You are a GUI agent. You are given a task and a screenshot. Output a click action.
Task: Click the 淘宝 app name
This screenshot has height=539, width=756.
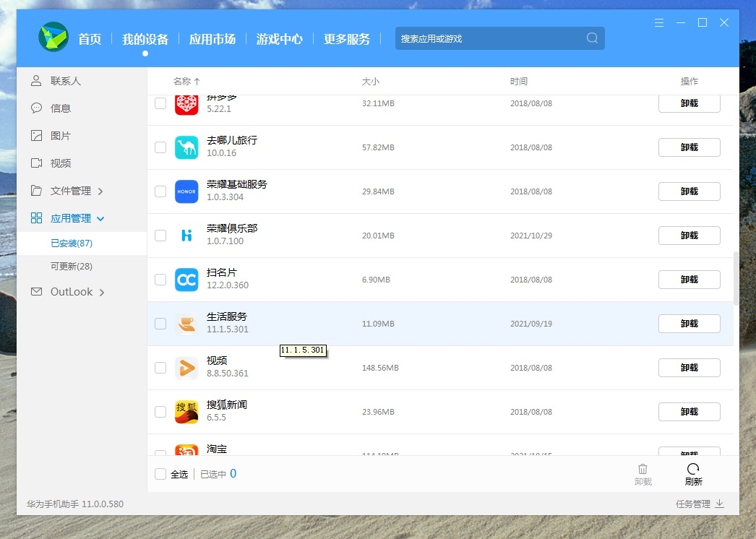pos(217,449)
